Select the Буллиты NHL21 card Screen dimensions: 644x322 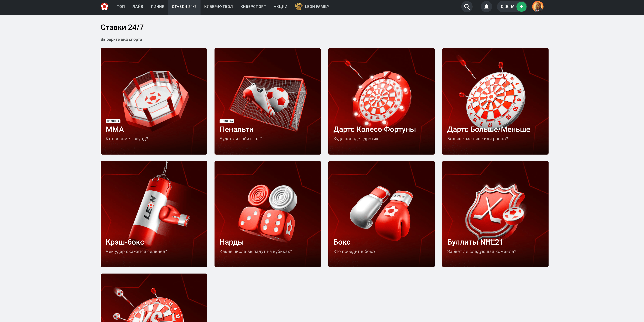(495, 214)
